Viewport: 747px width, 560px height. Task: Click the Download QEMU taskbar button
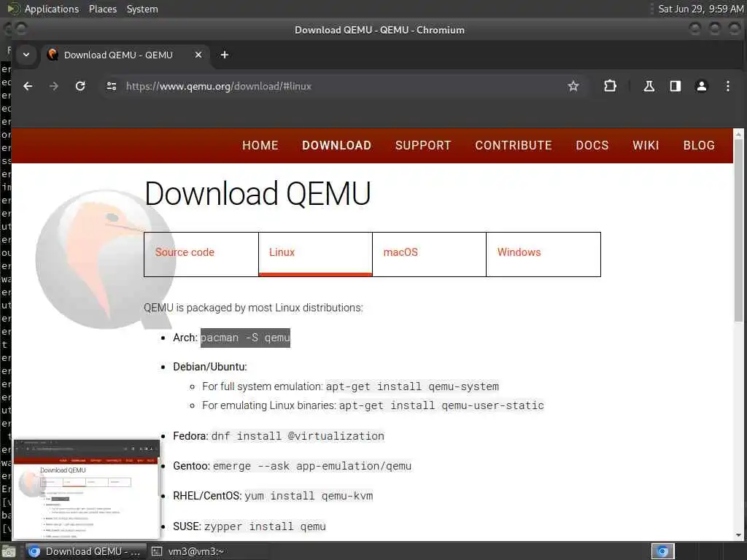click(x=86, y=551)
